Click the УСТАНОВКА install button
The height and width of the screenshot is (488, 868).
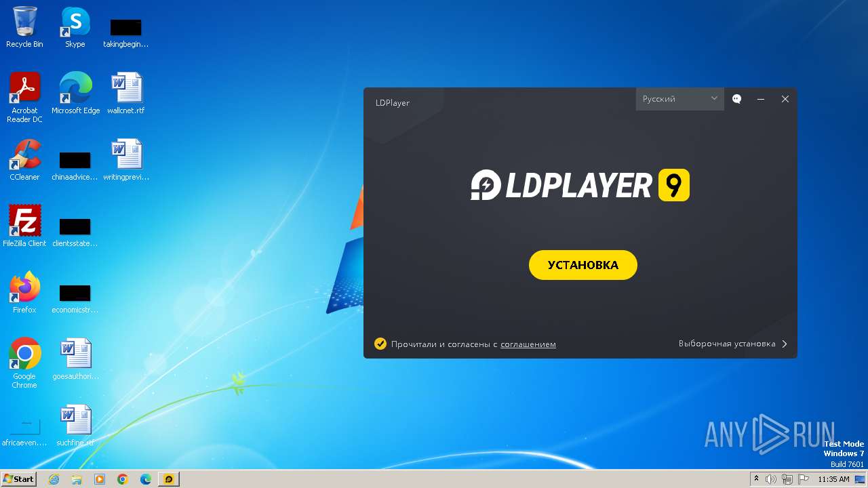point(583,265)
